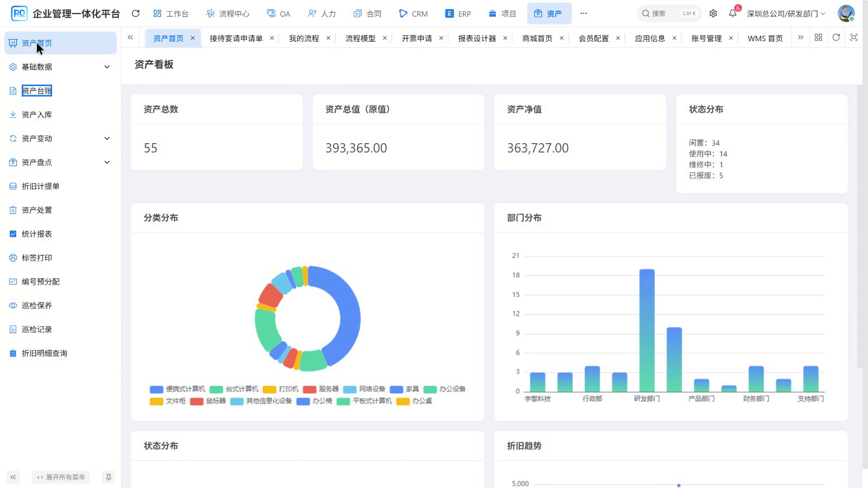This screenshot has height=488, width=868.
Task: Toggle 服务器 legend swatch
Action: [x=309, y=389]
